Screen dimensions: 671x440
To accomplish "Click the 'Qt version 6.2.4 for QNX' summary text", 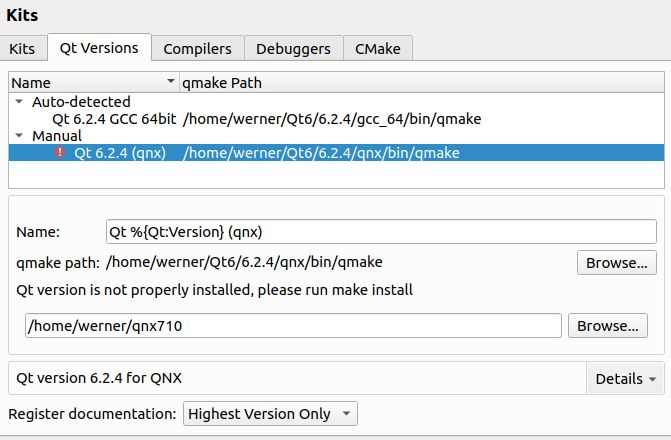I will tap(99, 378).
